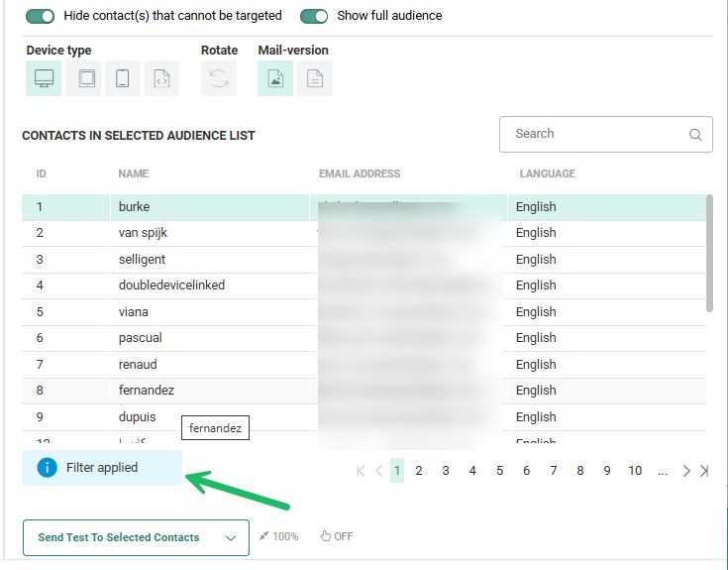This screenshot has width=728, height=570.
Task: Sort by the Name column header
Action: [x=133, y=173]
